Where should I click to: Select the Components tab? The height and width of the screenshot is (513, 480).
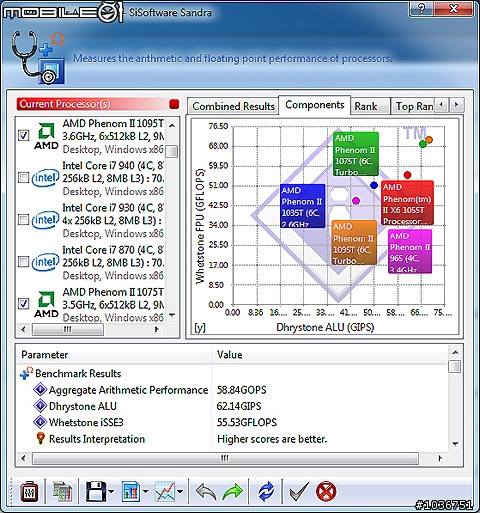click(314, 105)
